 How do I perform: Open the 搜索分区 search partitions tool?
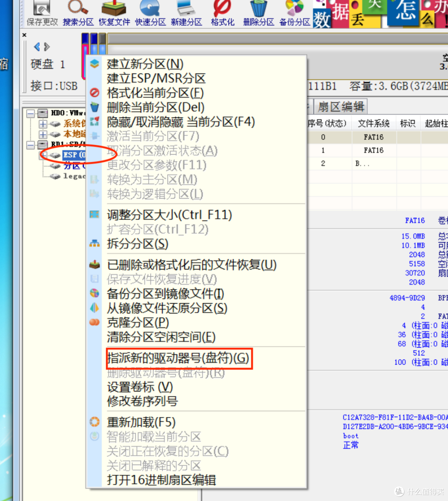click(x=78, y=13)
